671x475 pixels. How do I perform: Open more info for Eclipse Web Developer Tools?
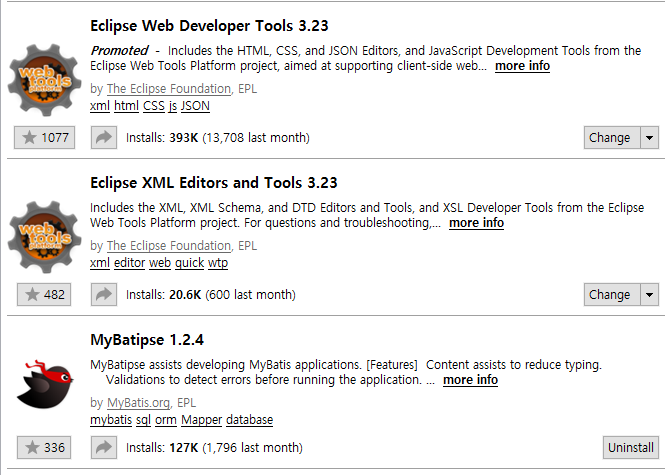tap(523, 66)
